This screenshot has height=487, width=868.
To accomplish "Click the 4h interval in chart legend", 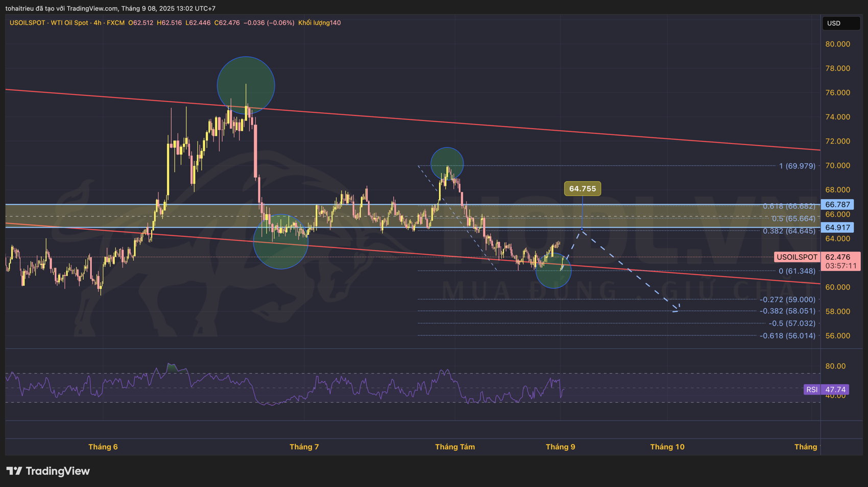I will [97, 23].
